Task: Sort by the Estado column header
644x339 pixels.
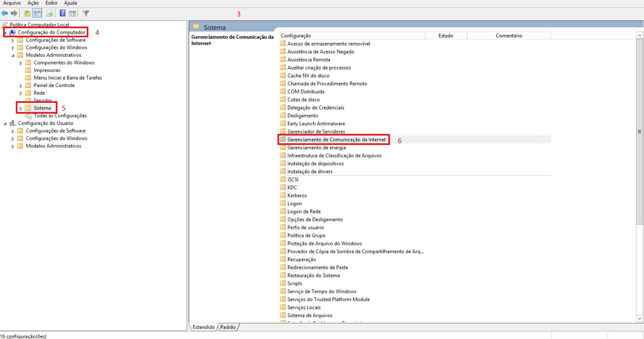Action: point(446,36)
